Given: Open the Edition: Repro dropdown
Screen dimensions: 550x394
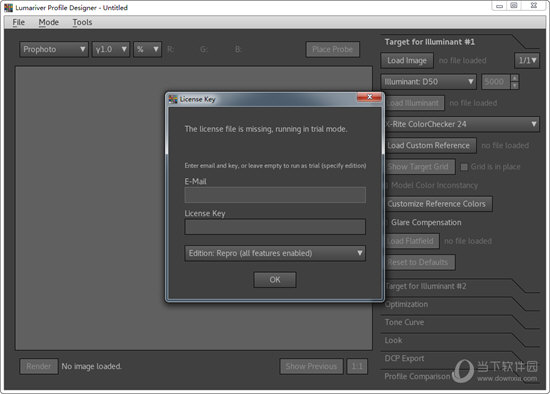Looking at the screenshot, I should click(x=275, y=253).
